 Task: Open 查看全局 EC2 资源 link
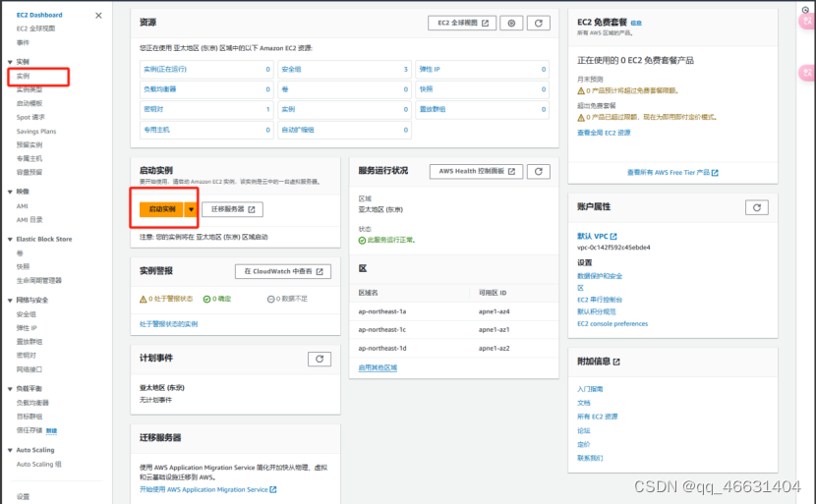coord(604,134)
